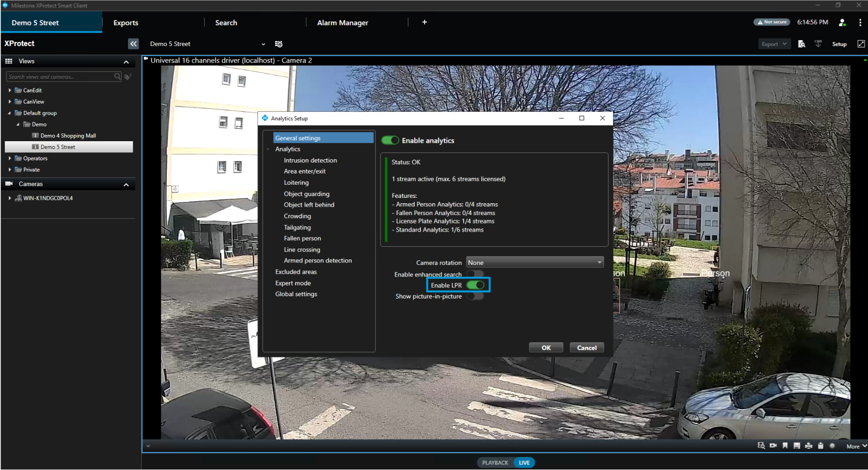Click the clipboard icon in camera toolbar
868x470 pixels.
[821, 446]
